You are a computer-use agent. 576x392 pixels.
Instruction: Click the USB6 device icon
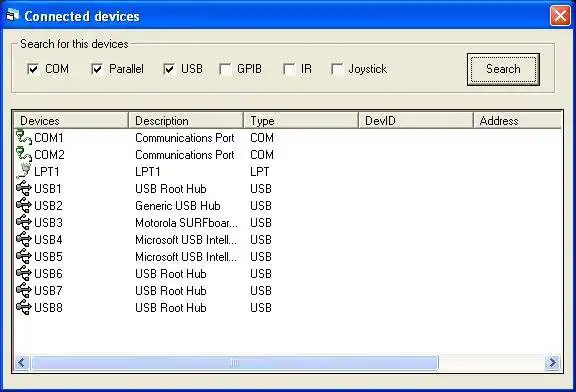coord(24,273)
